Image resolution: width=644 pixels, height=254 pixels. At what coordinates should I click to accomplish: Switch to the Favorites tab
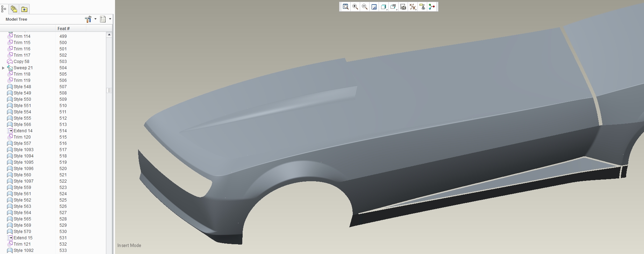coord(24,9)
